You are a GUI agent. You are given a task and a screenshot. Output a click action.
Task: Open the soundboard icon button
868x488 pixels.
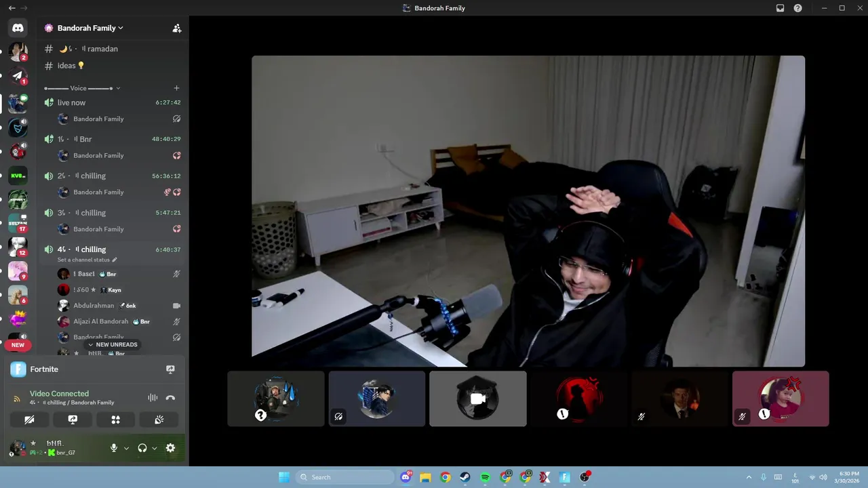pyautogui.click(x=159, y=420)
